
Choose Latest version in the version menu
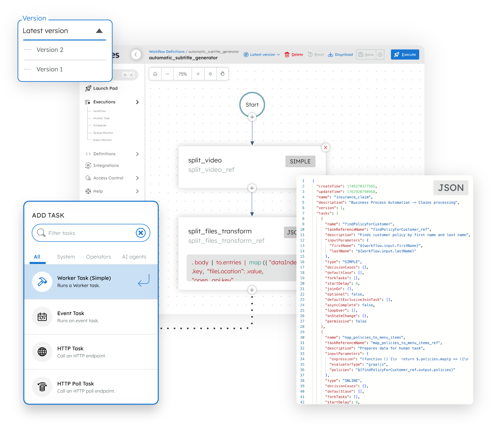(x=45, y=30)
